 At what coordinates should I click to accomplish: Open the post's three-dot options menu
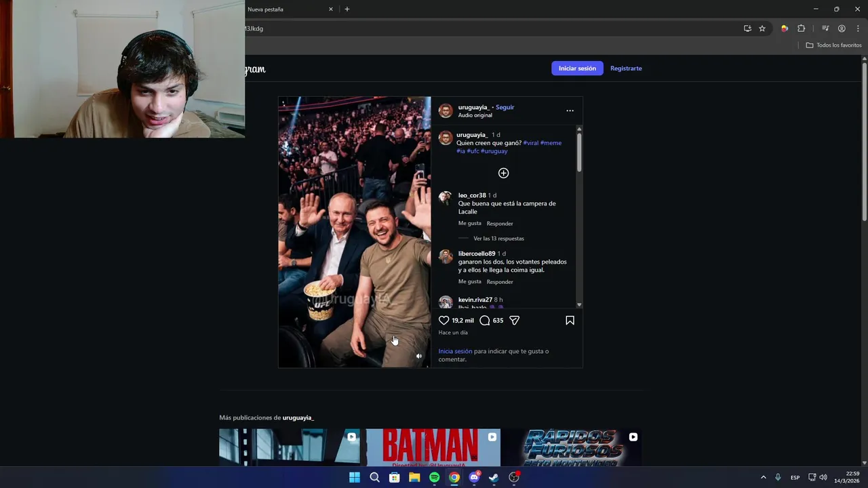[570, 110]
